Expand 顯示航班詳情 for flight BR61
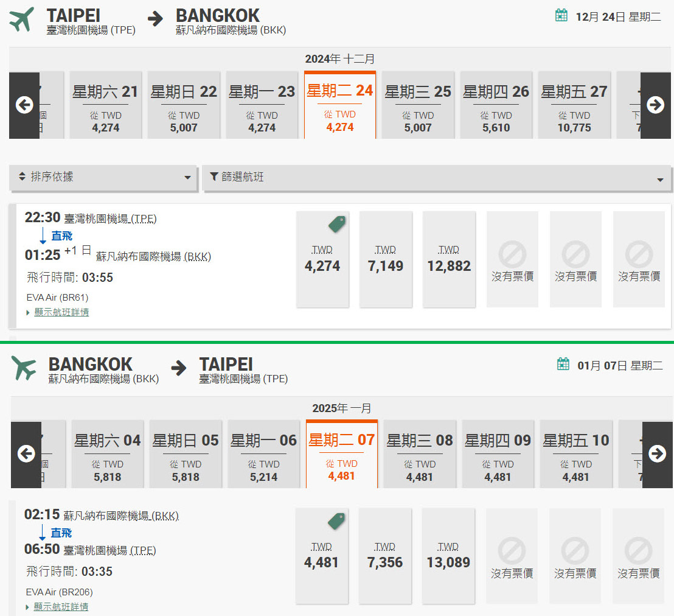The width and height of the screenshot is (674, 616). (x=61, y=312)
